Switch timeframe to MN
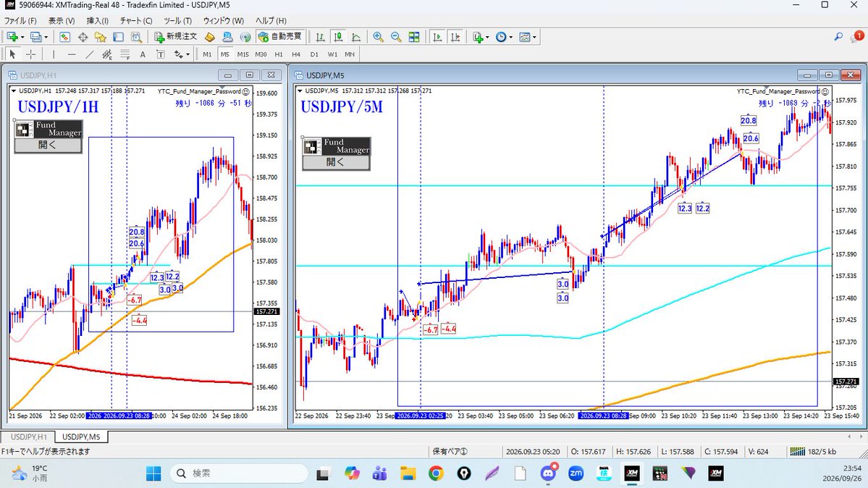The image size is (868, 488). pyautogui.click(x=350, y=54)
